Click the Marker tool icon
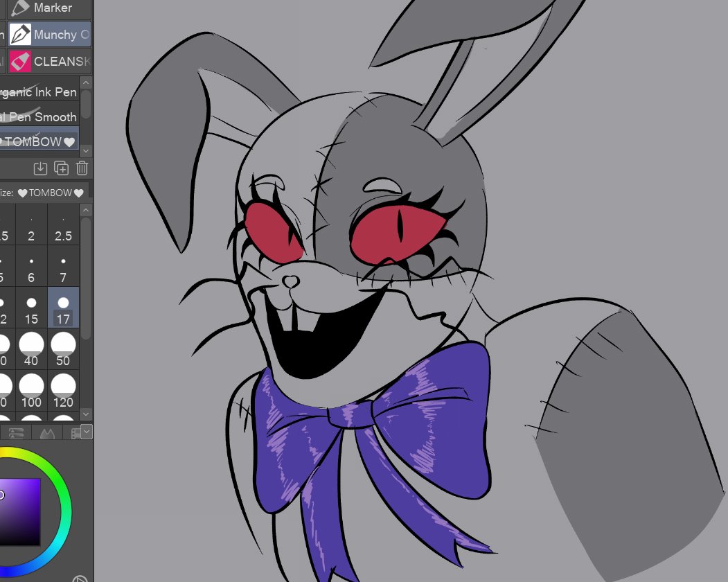 coord(20,8)
